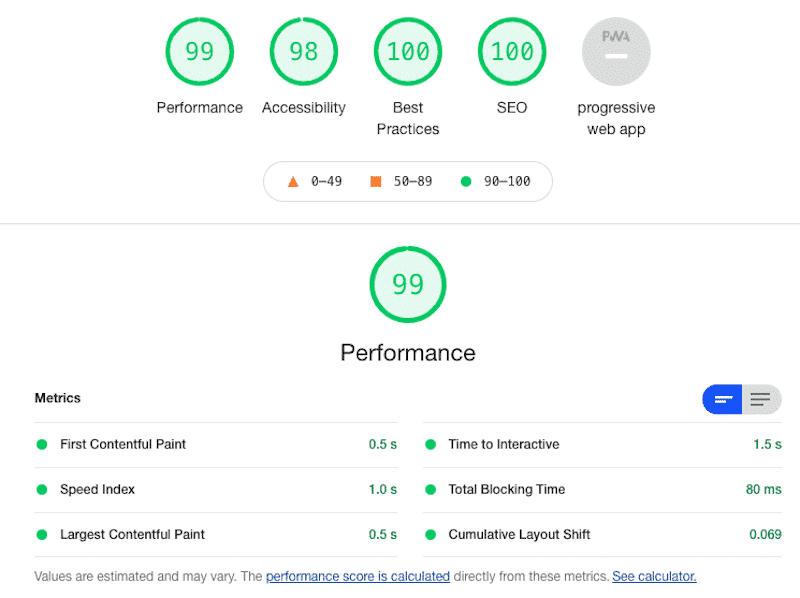Click the Performance score gauge showing 99
Viewport: 800px width, 598px height.
click(x=199, y=51)
